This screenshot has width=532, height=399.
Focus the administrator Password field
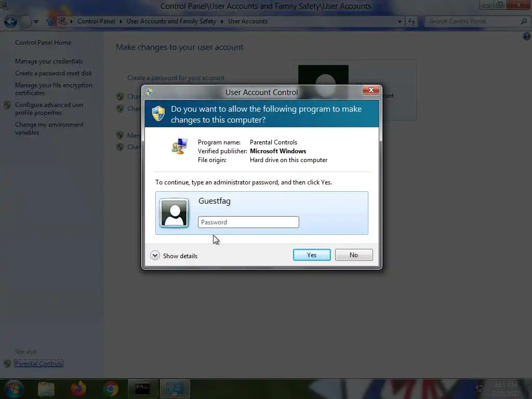point(248,222)
